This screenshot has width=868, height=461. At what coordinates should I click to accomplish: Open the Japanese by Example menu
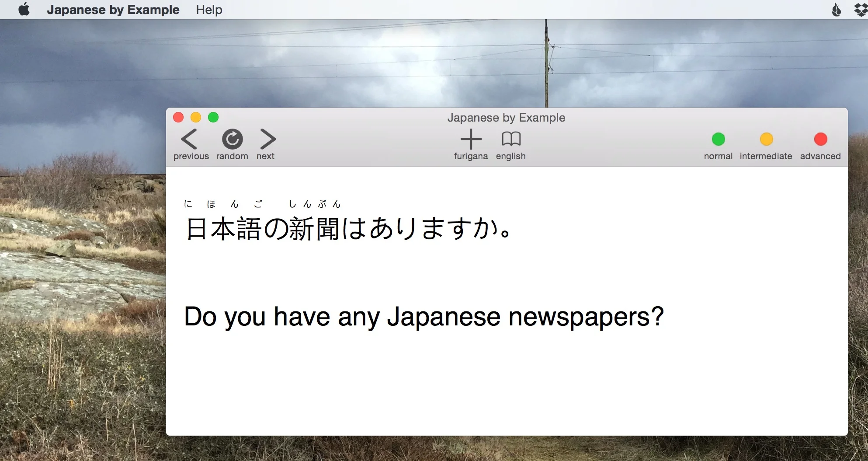(113, 10)
